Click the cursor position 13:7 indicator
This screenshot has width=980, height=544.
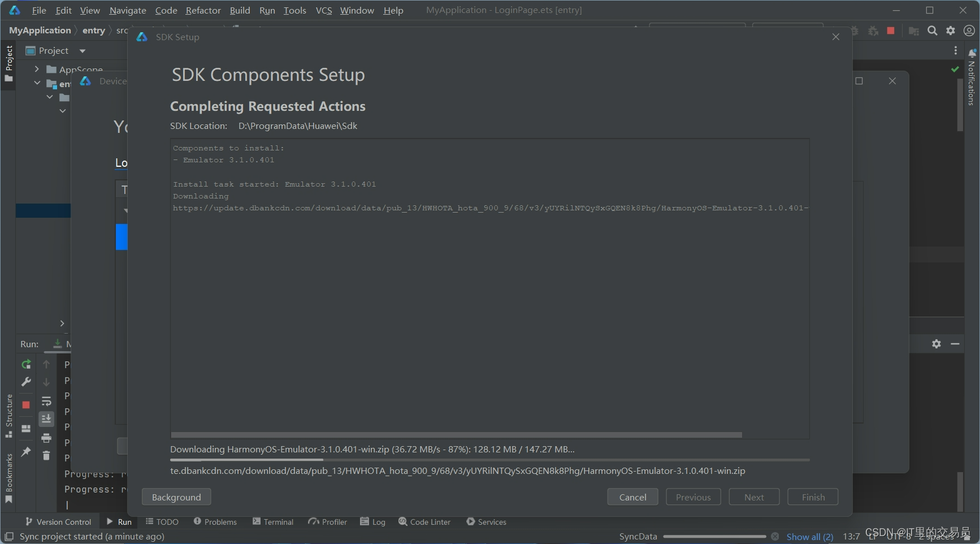pyautogui.click(x=851, y=537)
